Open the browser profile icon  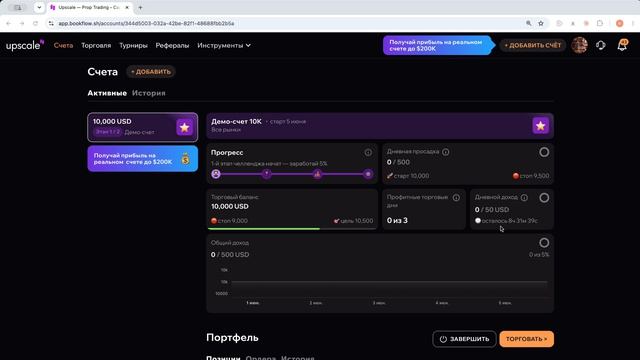(620, 24)
